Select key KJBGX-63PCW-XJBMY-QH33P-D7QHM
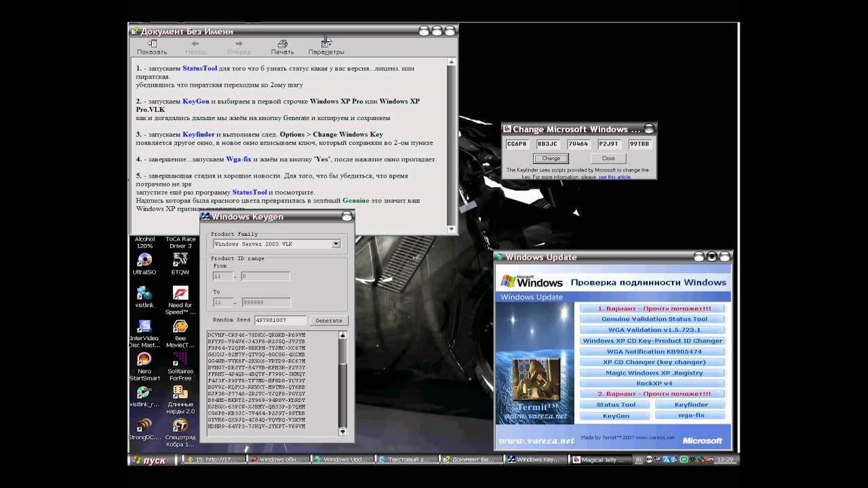Image resolution: width=868 pixels, height=488 pixels. (256, 407)
